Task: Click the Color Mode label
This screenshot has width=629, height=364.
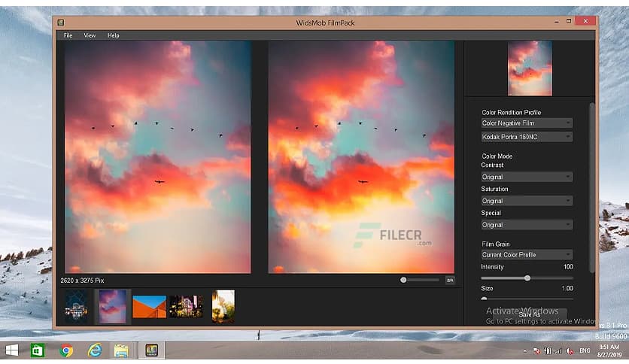Action: point(497,156)
